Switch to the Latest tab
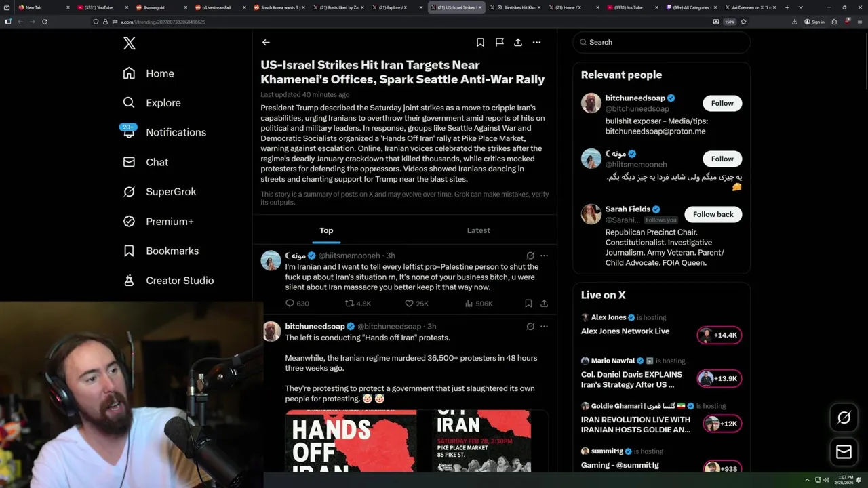This screenshot has width=868, height=488. [x=478, y=230]
